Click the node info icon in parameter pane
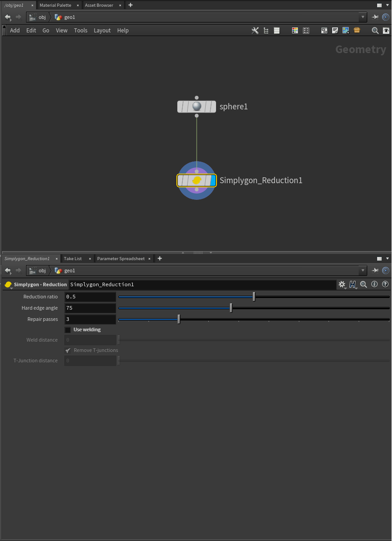This screenshot has height=541, width=392. tap(374, 284)
